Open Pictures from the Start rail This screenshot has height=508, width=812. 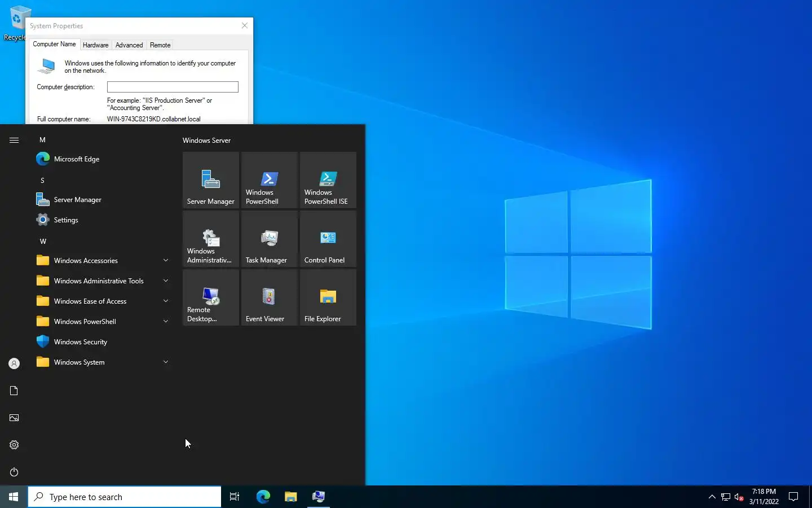(14, 418)
